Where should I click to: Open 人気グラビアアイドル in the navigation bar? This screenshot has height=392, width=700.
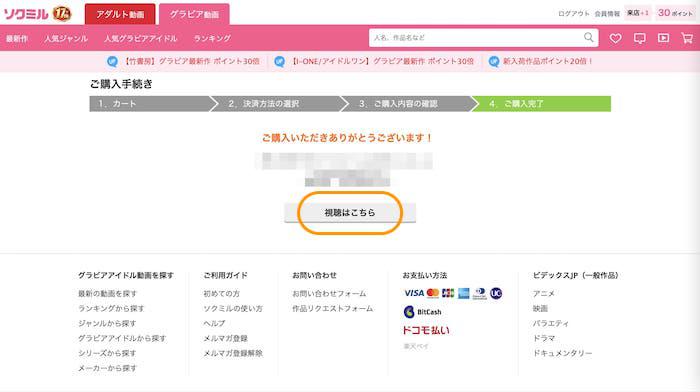tap(141, 39)
